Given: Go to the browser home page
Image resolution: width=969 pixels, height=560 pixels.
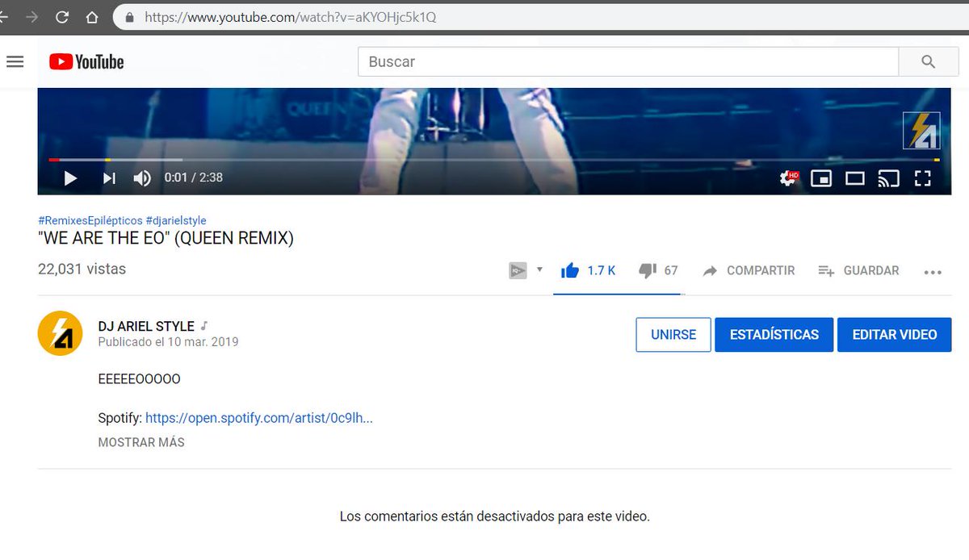Looking at the screenshot, I should pos(92,17).
